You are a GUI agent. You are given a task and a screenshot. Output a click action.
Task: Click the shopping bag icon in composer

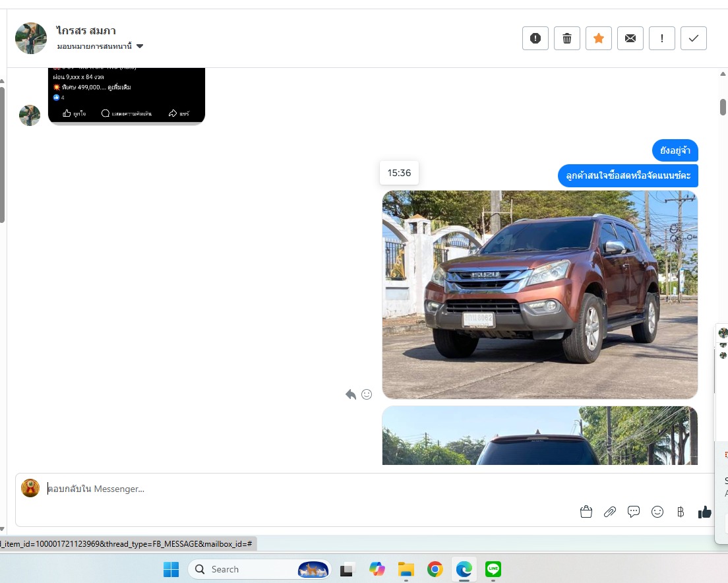click(x=586, y=512)
